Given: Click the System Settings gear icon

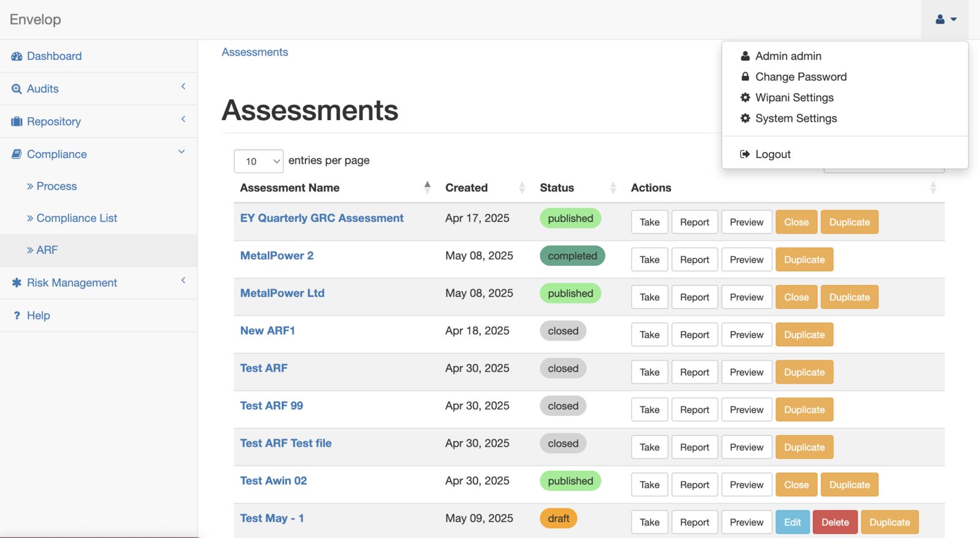Looking at the screenshot, I should click(x=745, y=118).
